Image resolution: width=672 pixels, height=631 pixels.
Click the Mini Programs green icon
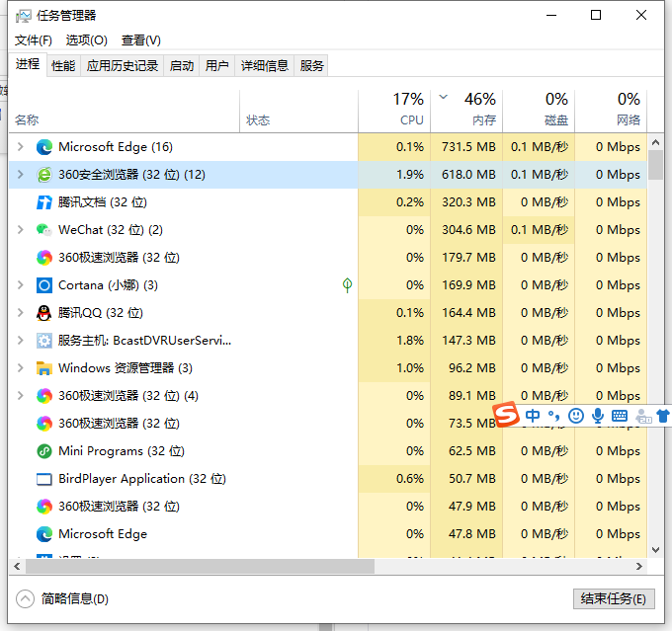pyautogui.click(x=43, y=451)
